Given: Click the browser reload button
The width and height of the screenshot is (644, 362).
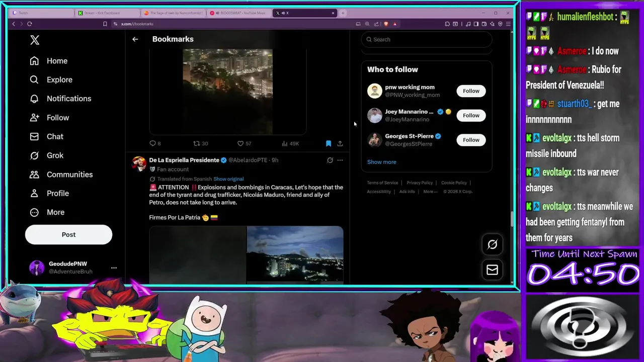Looking at the screenshot, I should [x=30, y=24].
